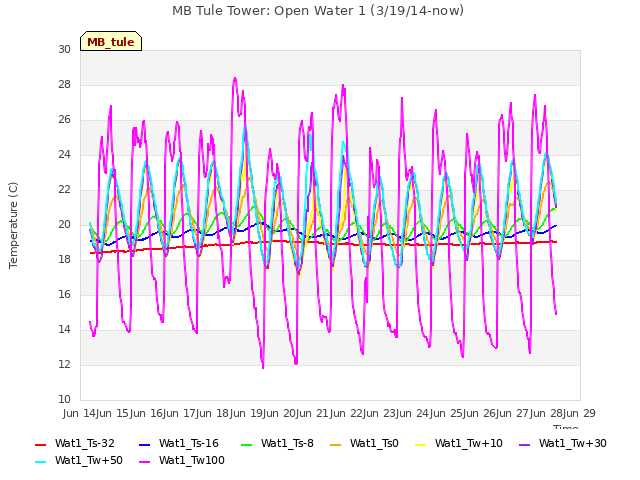Click the 14 y-axis tick label

click(64, 329)
